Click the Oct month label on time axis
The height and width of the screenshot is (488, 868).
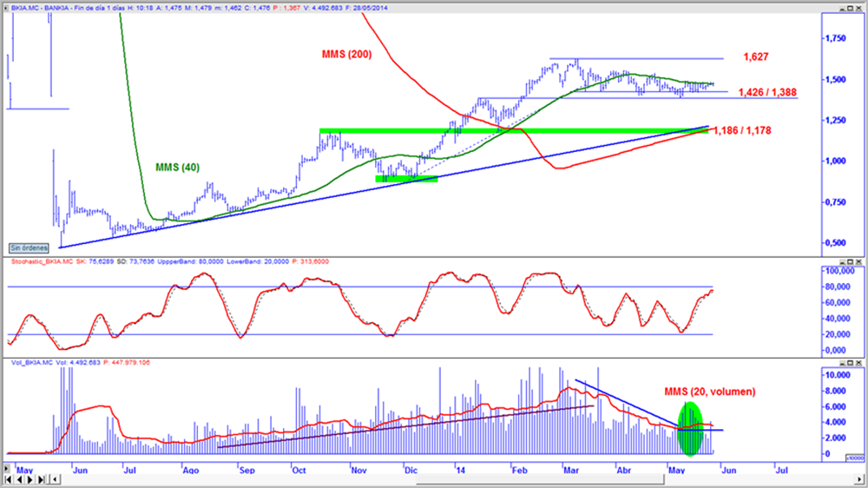299,471
